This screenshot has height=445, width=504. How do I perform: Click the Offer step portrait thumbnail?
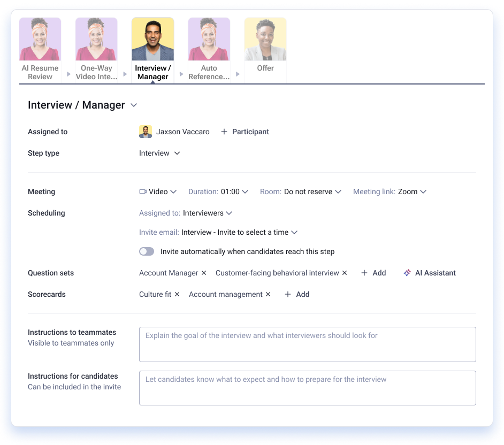coord(265,39)
